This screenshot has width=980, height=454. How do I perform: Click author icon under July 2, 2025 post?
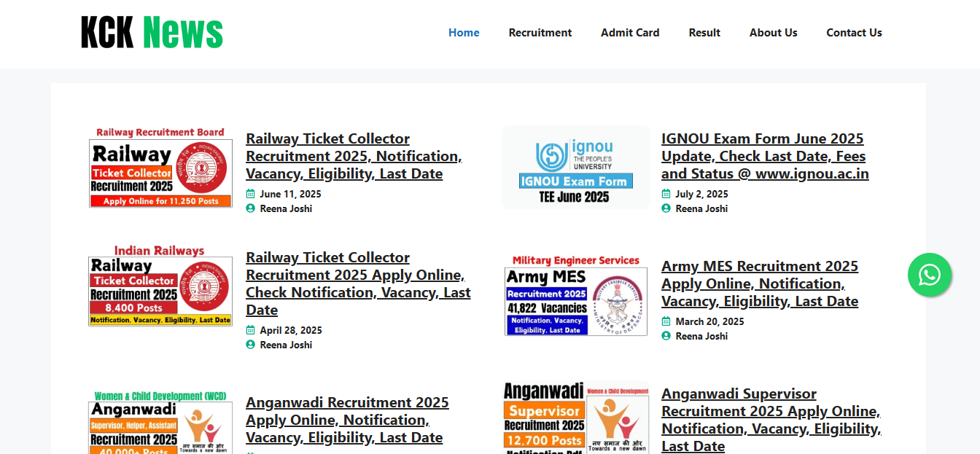click(x=666, y=208)
